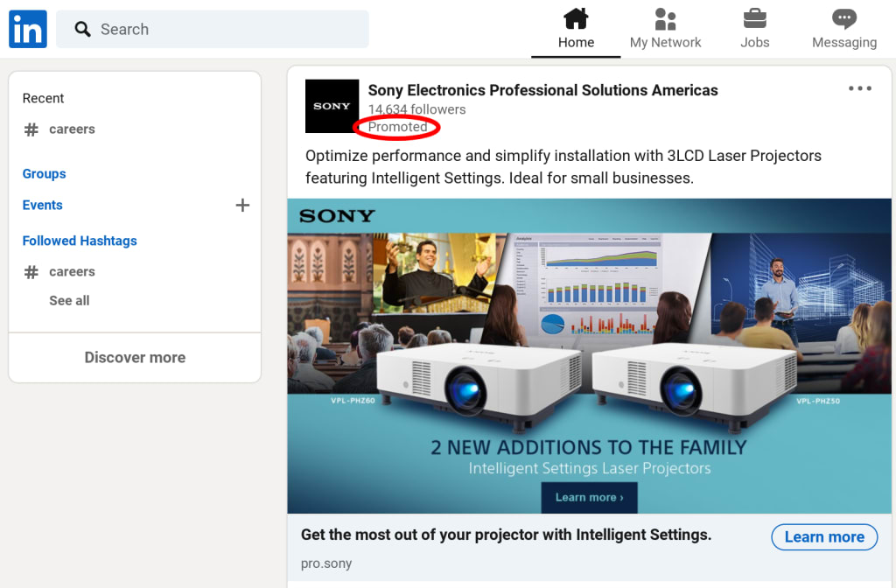The image size is (896, 588).
Task: Open the Groups link
Action: 44,174
